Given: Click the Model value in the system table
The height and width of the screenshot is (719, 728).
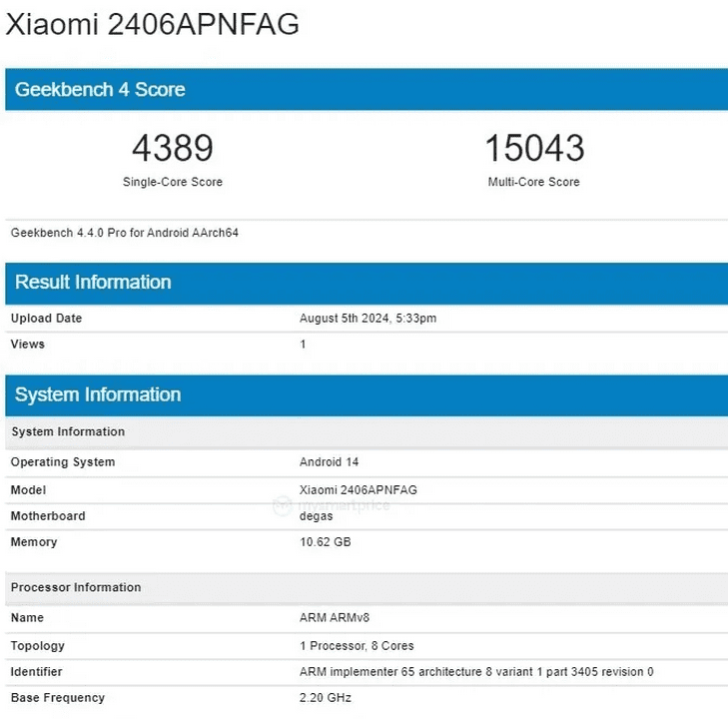Looking at the screenshot, I should tap(358, 490).
